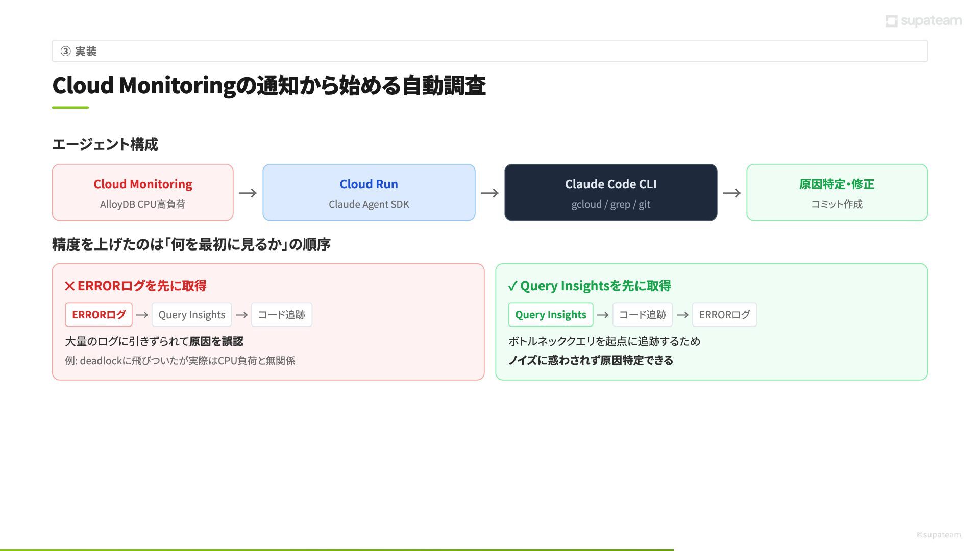Click the gray ERRORログ chip in green panel

pyautogui.click(x=724, y=315)
